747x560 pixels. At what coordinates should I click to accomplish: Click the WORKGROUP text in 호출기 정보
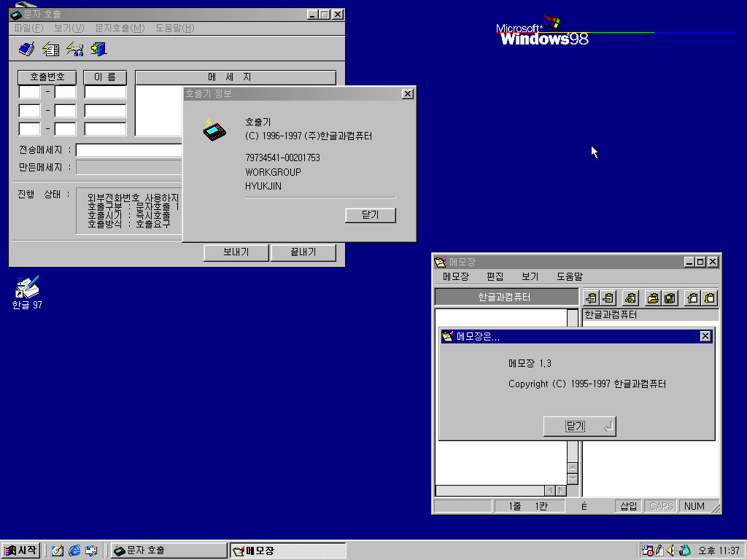click(273, 172)
